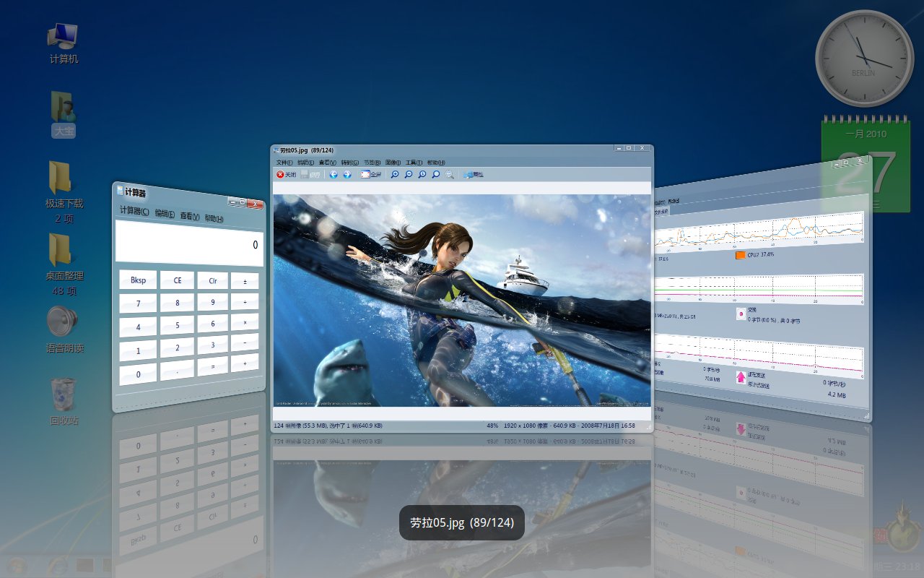Click the red 关闭 close icon in image viewer toolbar
924x578 pixels.
tap(281, 174)
